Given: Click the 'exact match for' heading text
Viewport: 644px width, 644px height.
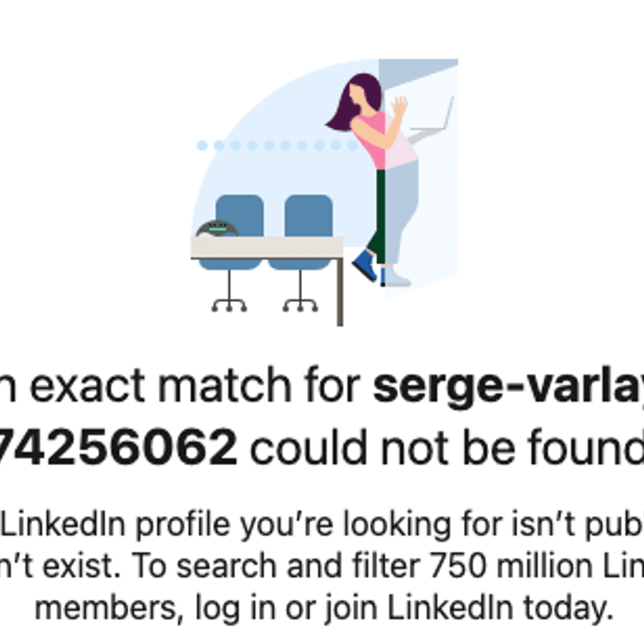Looking at the screenshot, I should click(194, 386).
